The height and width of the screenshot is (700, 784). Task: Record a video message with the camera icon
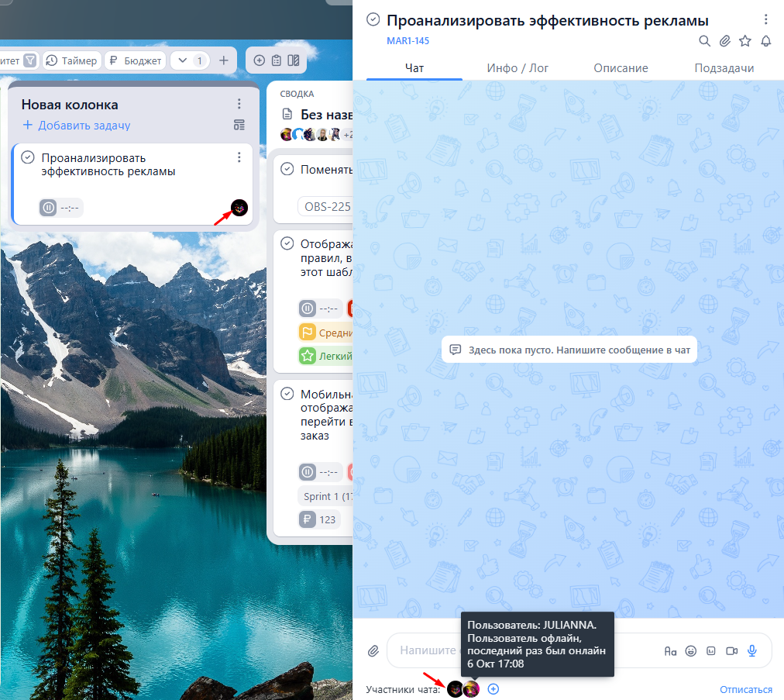(x=731, y=651)
